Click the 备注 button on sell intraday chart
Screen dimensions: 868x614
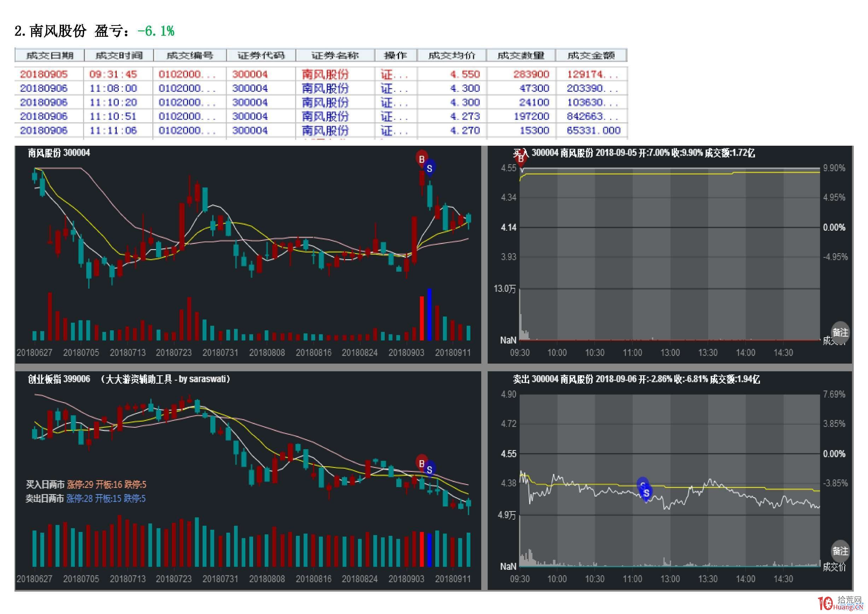840,551
